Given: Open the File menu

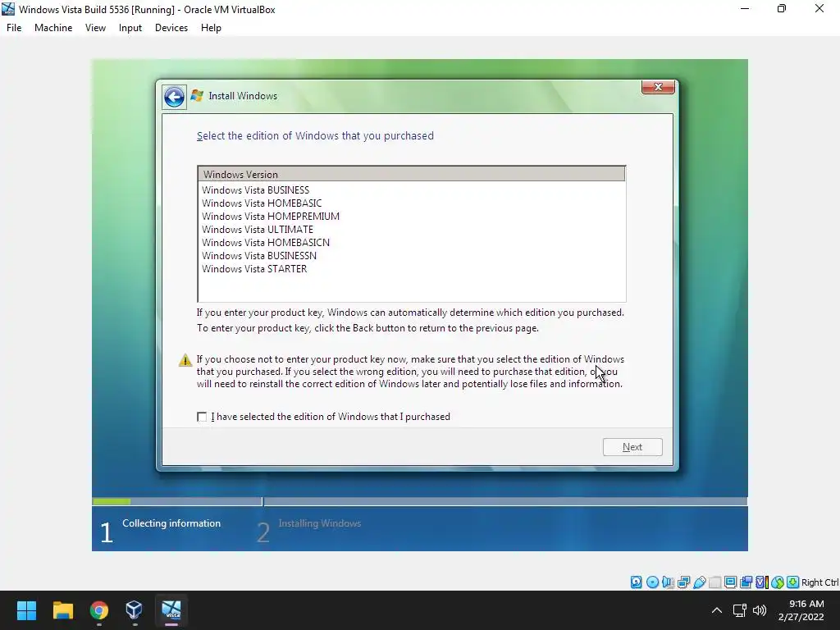Looking at the screenshot, I should [14, 28].
